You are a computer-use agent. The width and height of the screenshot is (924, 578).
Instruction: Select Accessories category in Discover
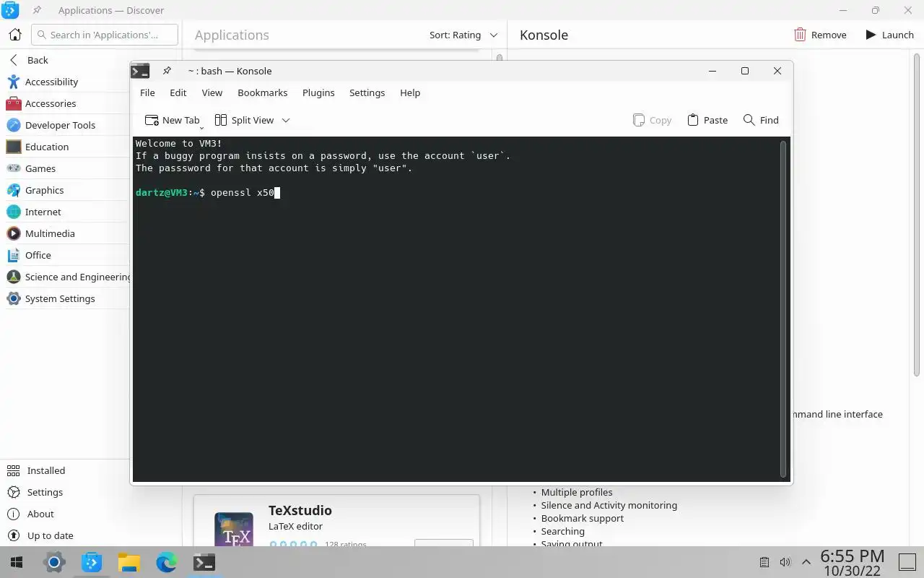[65, 103]
